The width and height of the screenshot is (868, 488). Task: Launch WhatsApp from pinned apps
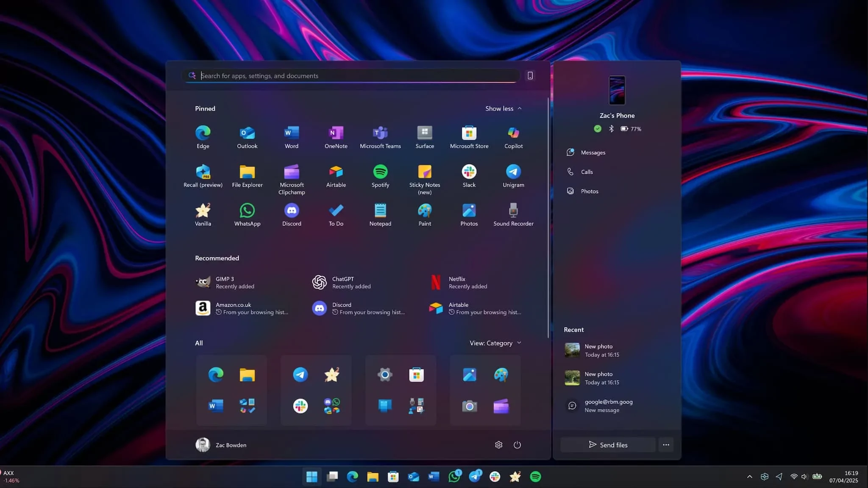(247, 211)
